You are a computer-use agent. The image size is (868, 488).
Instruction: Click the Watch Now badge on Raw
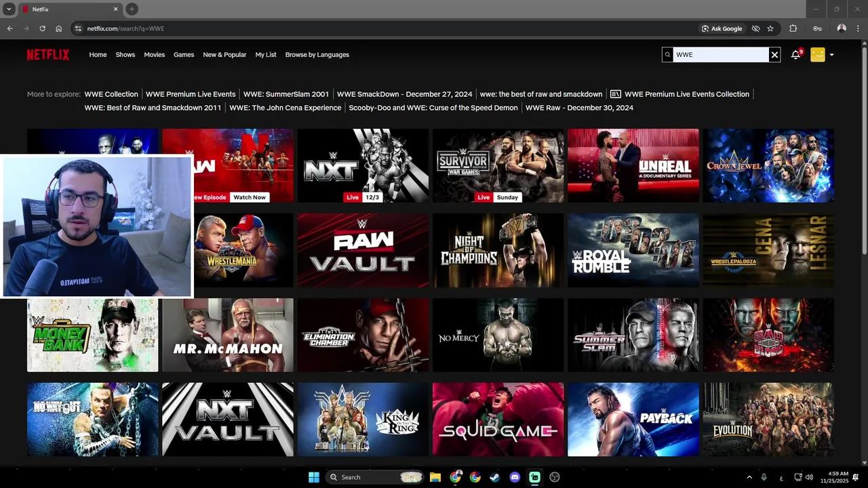coord(250,197)
